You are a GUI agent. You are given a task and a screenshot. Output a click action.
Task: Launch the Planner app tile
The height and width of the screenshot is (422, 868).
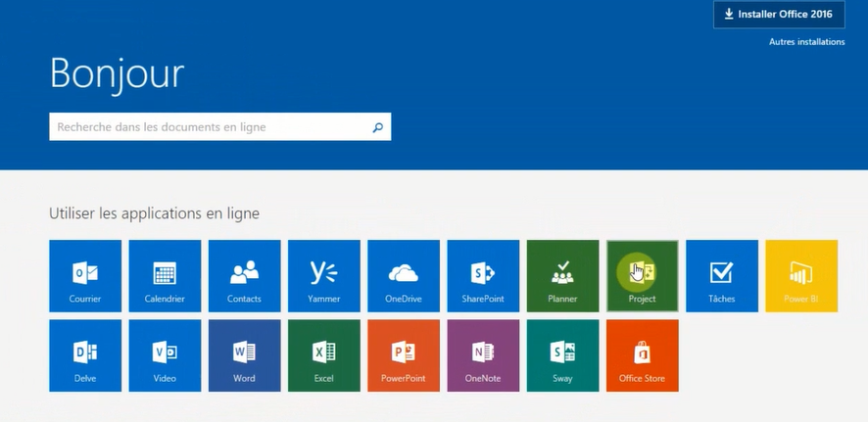coord(563,276)
